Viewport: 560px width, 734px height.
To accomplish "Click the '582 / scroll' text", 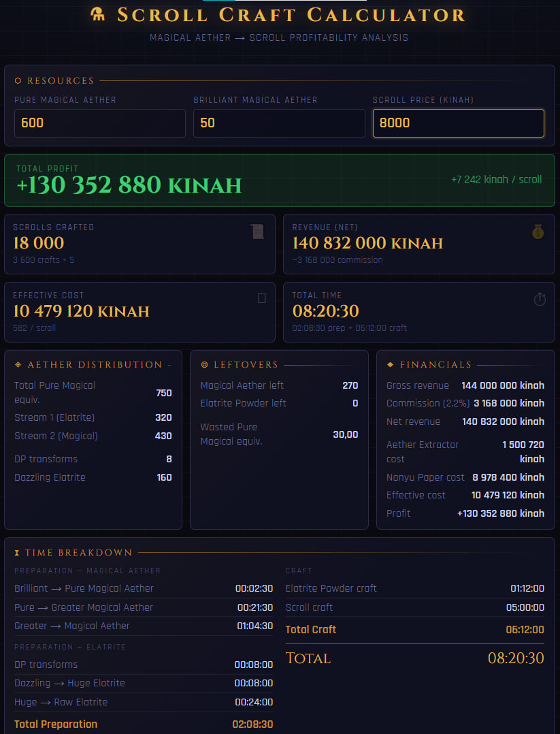I will [x=35, y=328].
